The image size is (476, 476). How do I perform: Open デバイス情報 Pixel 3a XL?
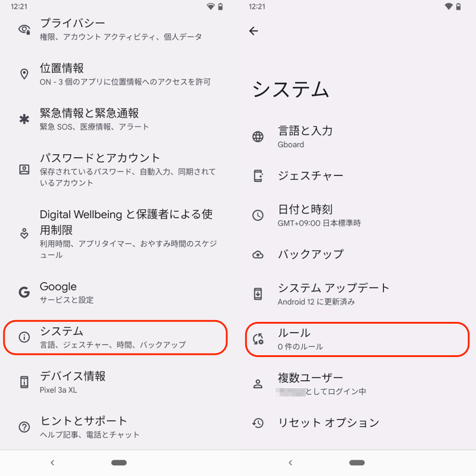click(x=119, y=382)
